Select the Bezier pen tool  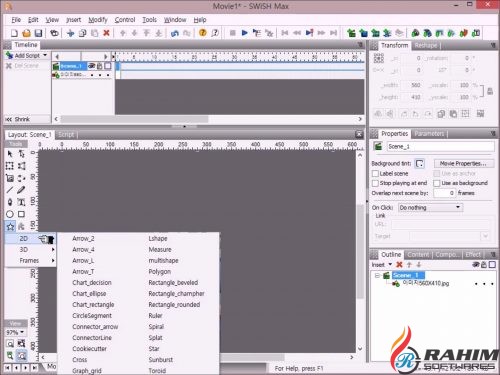[10, 202]
